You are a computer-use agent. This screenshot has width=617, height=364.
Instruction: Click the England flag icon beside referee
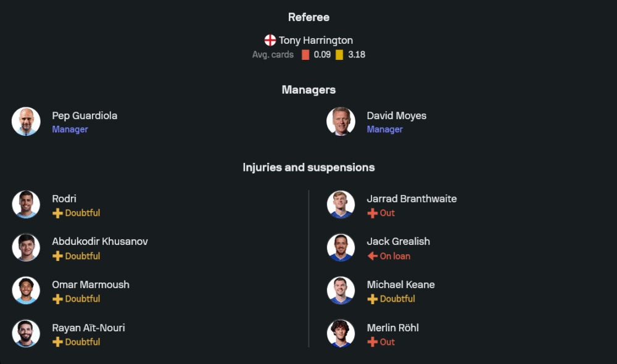(x=270, y=40)
